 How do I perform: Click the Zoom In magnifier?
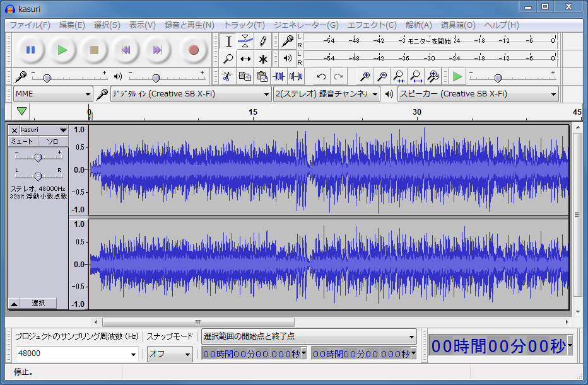pos(365,77)
